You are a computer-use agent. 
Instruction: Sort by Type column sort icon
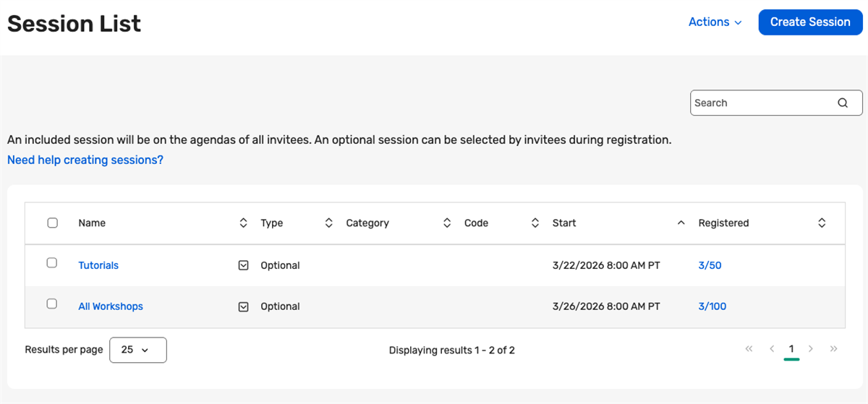point(328,223)
